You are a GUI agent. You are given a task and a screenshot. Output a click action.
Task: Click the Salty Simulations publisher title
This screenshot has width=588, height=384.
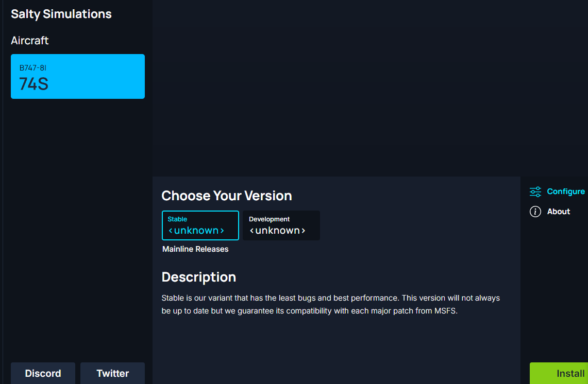[61, 14]
